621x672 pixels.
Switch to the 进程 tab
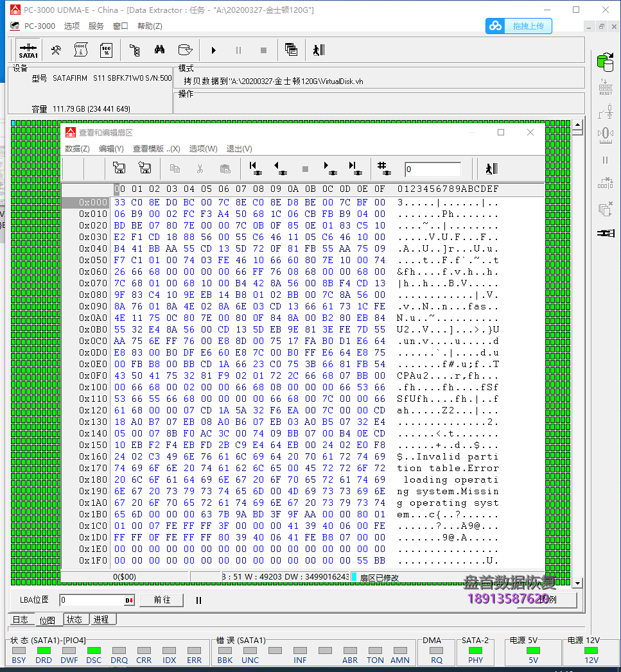101,620
